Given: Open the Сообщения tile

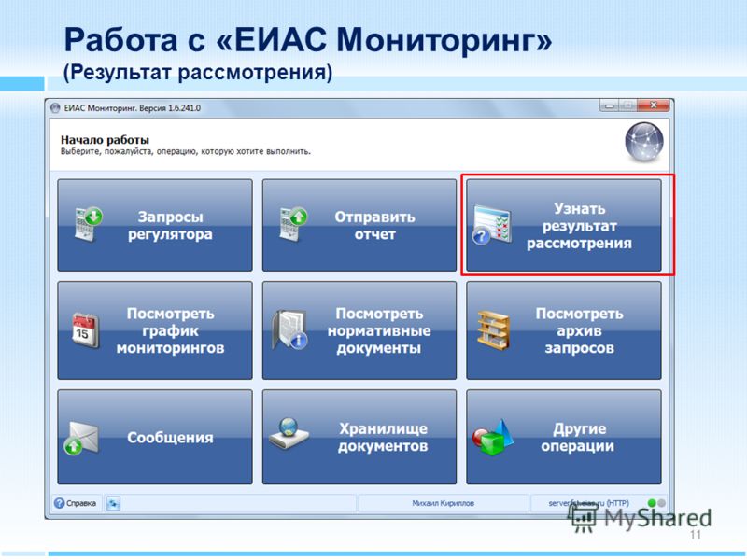Looking at the screenshot, I should 155,437.
